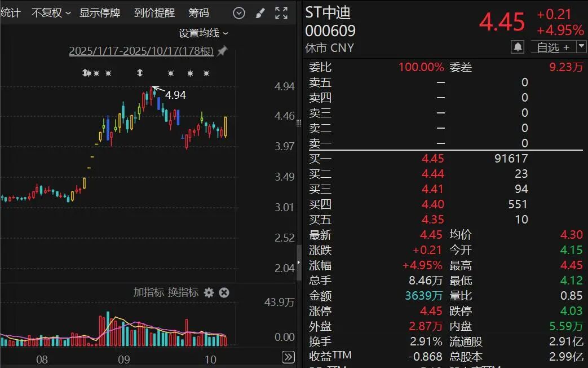Click the 均价 value 4.30

coord(572,235)
